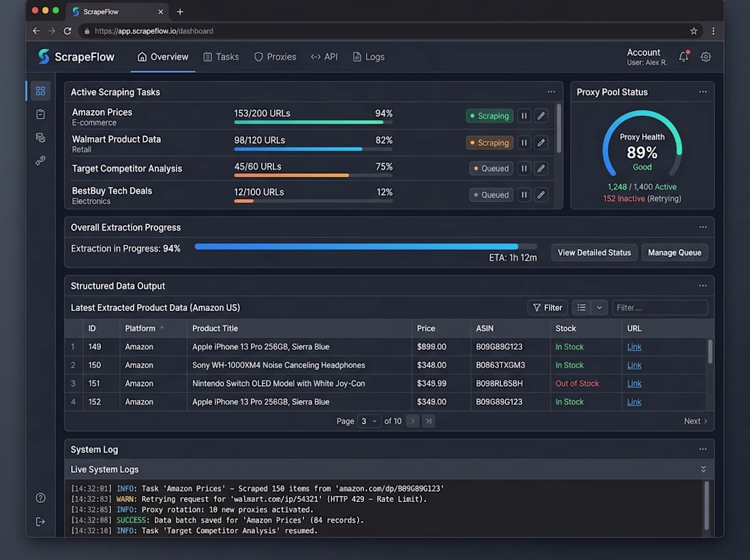Click Next at the table footer
This screenshot has height=560, width=750.
(x=695, y=422)
